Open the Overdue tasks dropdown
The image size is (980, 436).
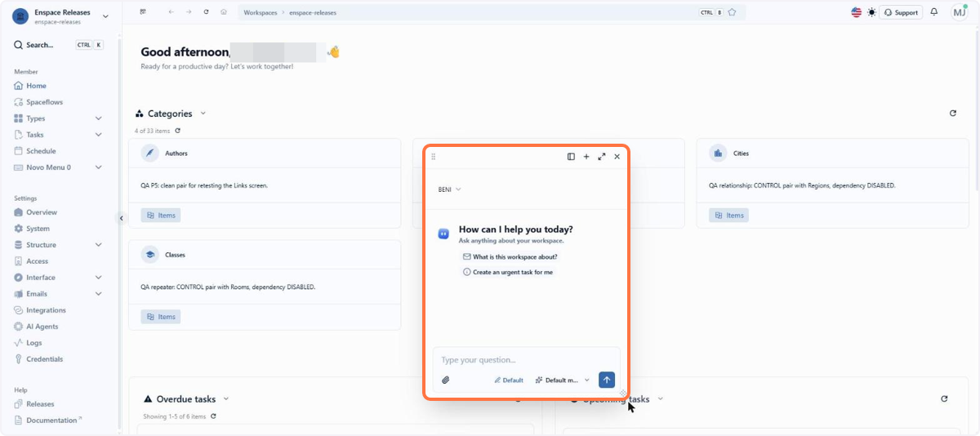pos(226,399)
